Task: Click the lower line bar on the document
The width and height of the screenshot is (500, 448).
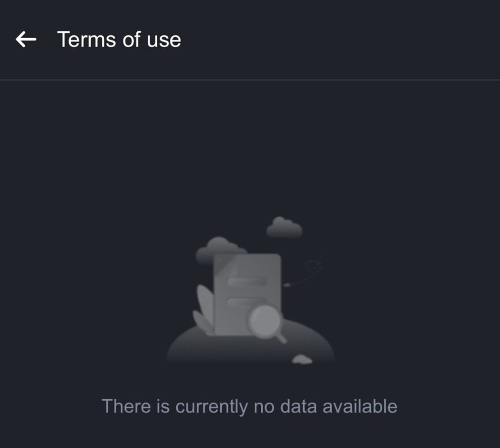Action: [x=246, y=301]
